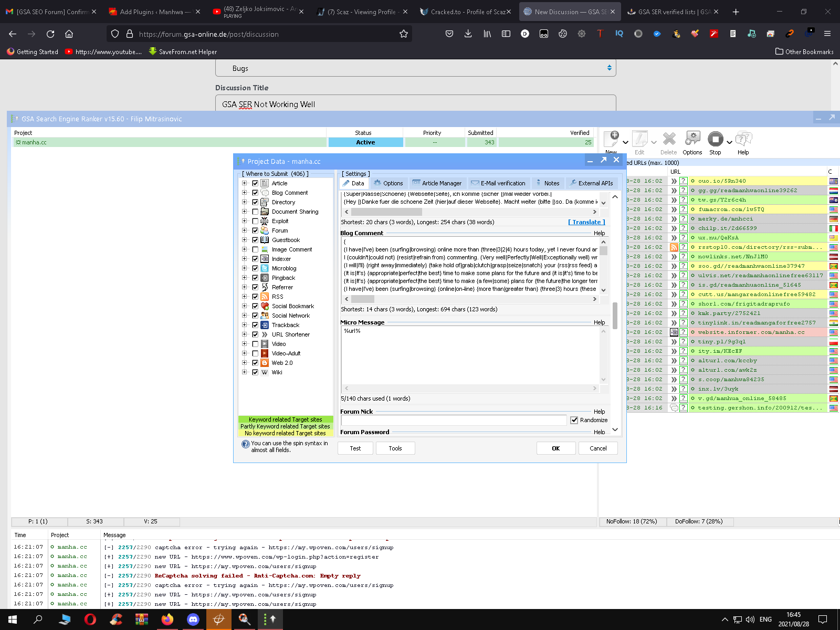Click the Wiki W icon in the tree
This screenshot has height=630, width=840.
tap(265, 372)
